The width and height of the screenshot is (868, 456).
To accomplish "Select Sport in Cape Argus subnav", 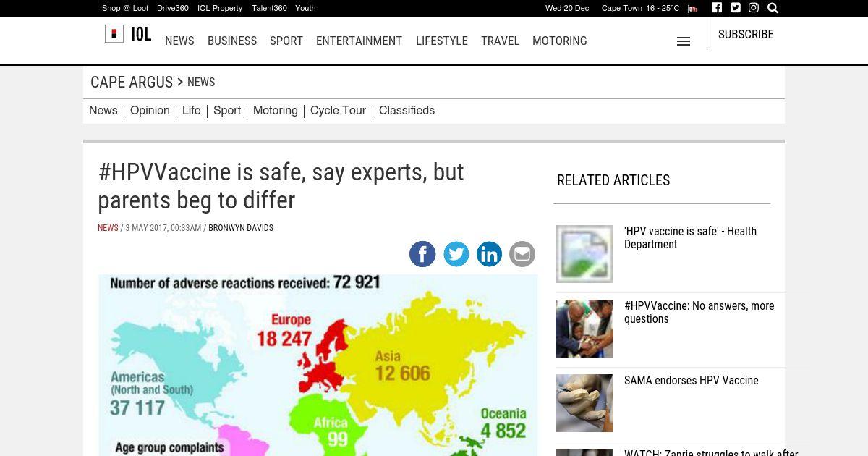I will click(227, 111).
